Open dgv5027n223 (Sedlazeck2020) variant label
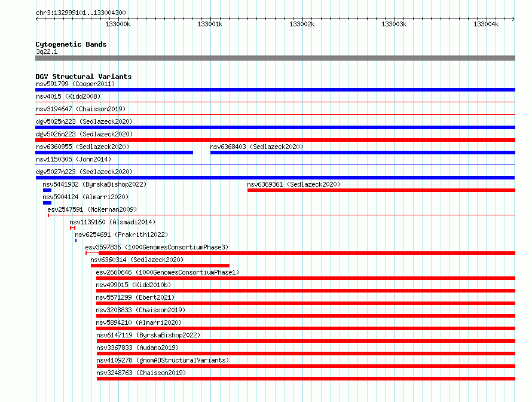The image size is (532, 402). (84, 172)
